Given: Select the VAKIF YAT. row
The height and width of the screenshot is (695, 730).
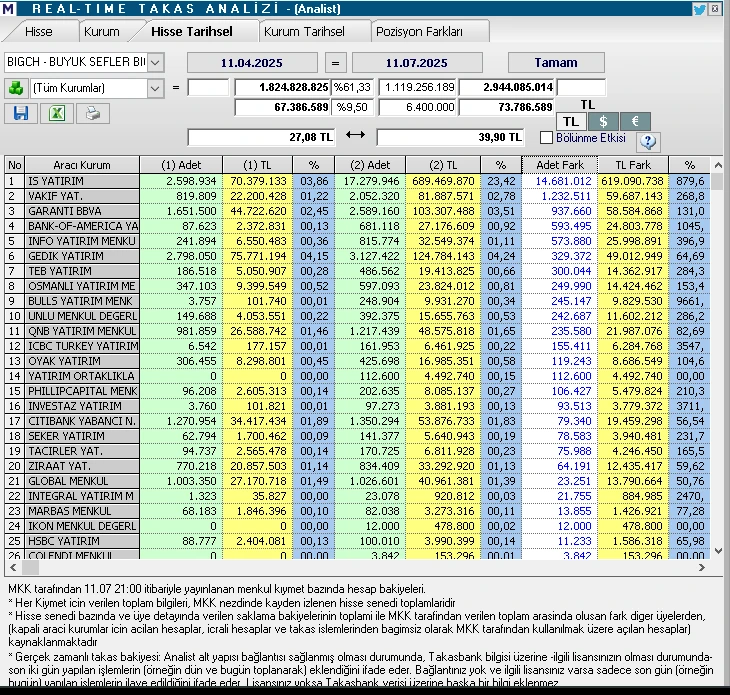Looking at the screenshot, I should [x=358, y=196].
